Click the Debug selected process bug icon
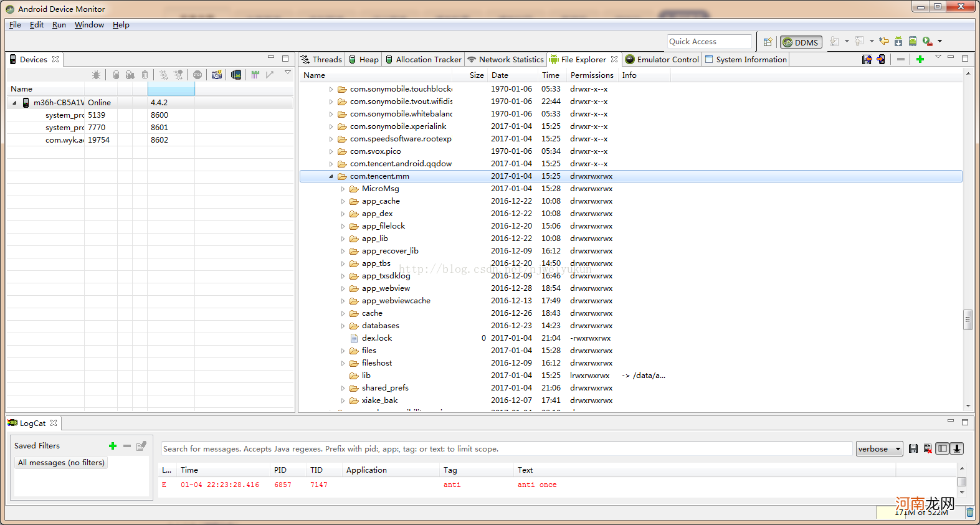Image resolution: width=980 pixels, height=525 pixels. [x=96, y=75]
